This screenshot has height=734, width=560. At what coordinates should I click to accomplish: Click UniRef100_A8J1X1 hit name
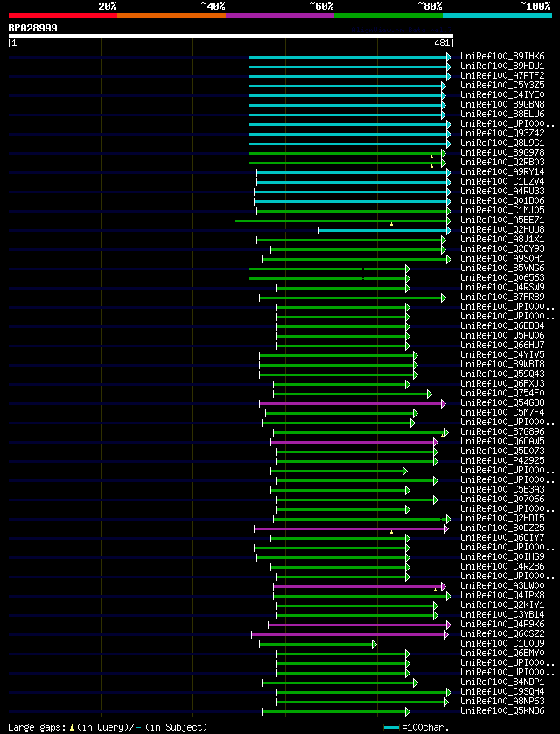coord(502,240)
